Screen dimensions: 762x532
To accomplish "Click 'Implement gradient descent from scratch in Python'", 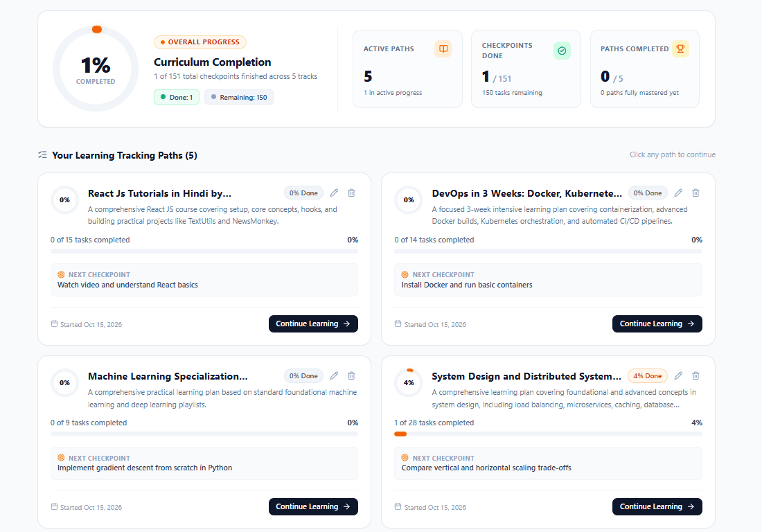I will (145, 468).
